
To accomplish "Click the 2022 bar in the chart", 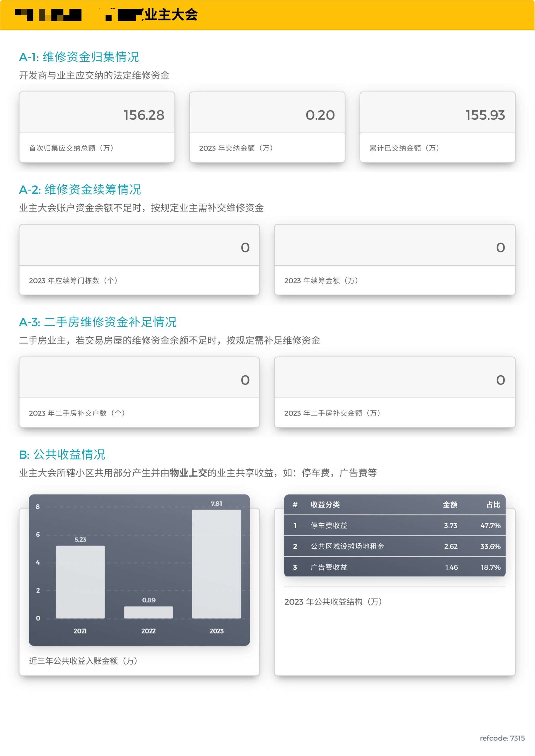I will point(148,612).
